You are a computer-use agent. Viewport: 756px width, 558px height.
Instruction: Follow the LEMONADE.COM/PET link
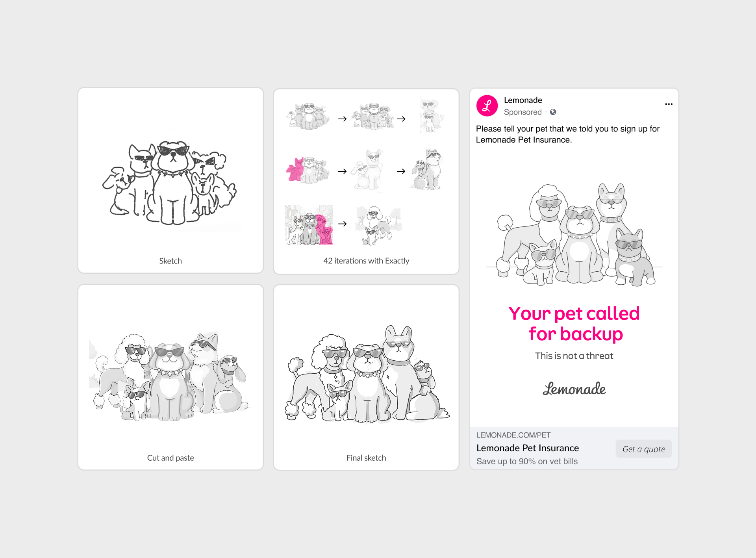point(513,435)
